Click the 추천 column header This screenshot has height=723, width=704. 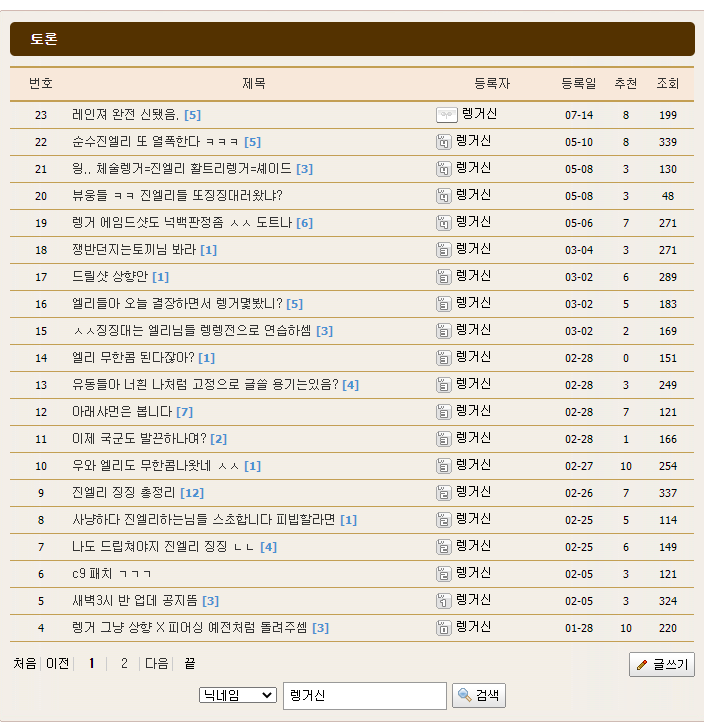pos(625,84)
